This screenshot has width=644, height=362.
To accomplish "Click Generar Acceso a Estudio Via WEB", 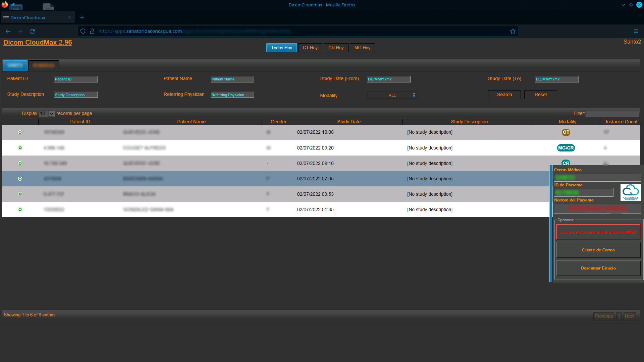I will (x=598, y=232).
